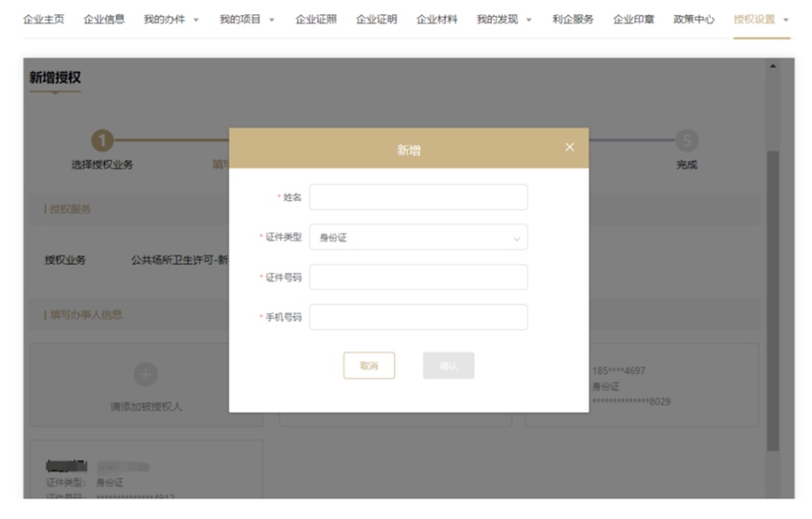This screenshot has height=519, width=812.
Task: Open 企业印章 page
Action: [x=633, y=20]
